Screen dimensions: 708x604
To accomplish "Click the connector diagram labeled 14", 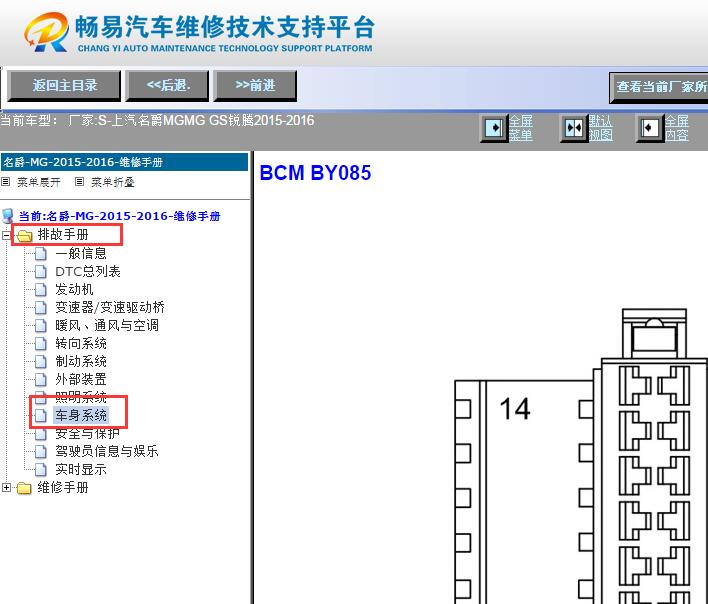I will pos(581,456).
